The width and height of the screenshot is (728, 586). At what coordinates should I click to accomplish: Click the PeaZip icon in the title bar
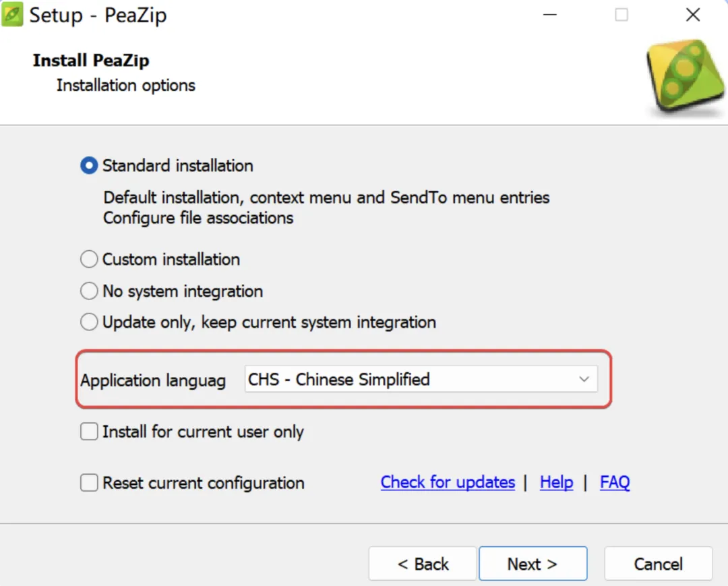click(12, 15)
